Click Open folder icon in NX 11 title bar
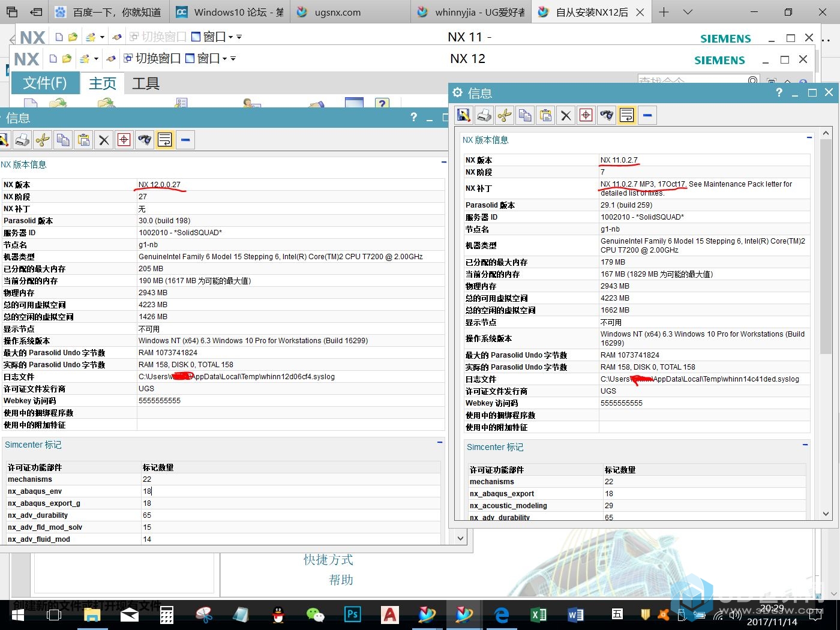 click(x=73, y=37)
